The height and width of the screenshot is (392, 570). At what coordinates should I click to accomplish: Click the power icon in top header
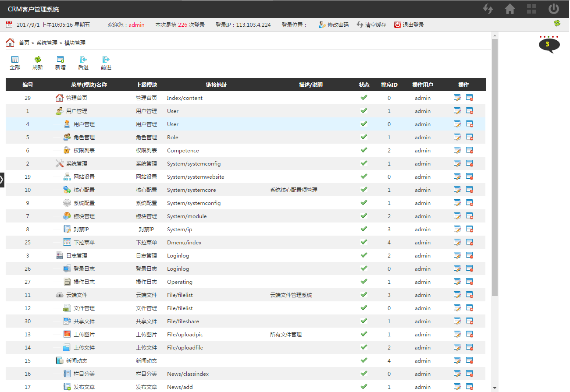click(x=554, y=9)
